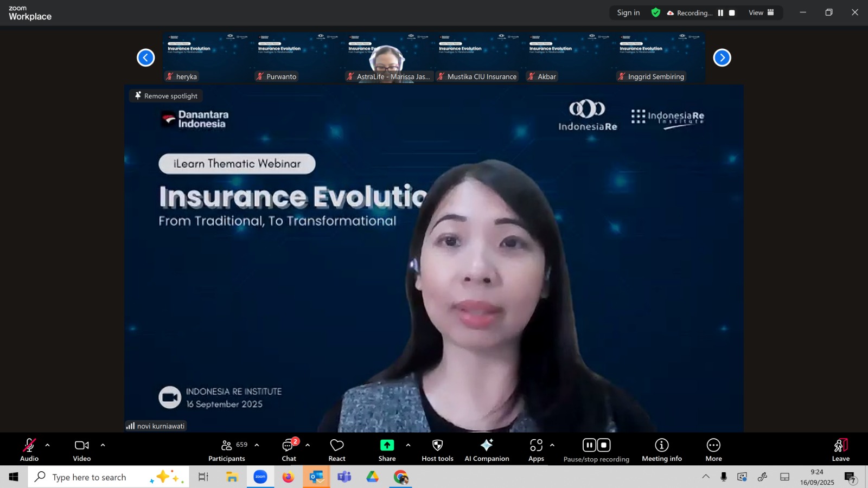Expand the Share options arrow
The image size is (868, 488).
(x=408, y=445)
